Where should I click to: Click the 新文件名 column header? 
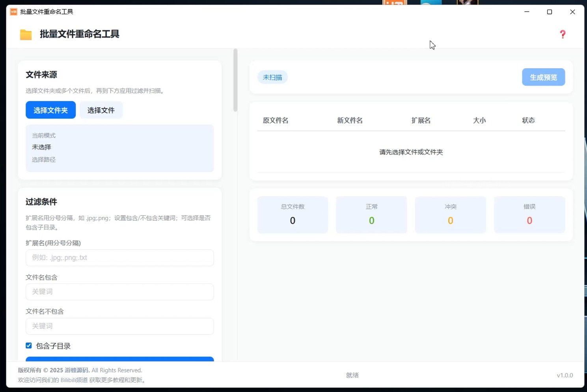click(350, 120)
